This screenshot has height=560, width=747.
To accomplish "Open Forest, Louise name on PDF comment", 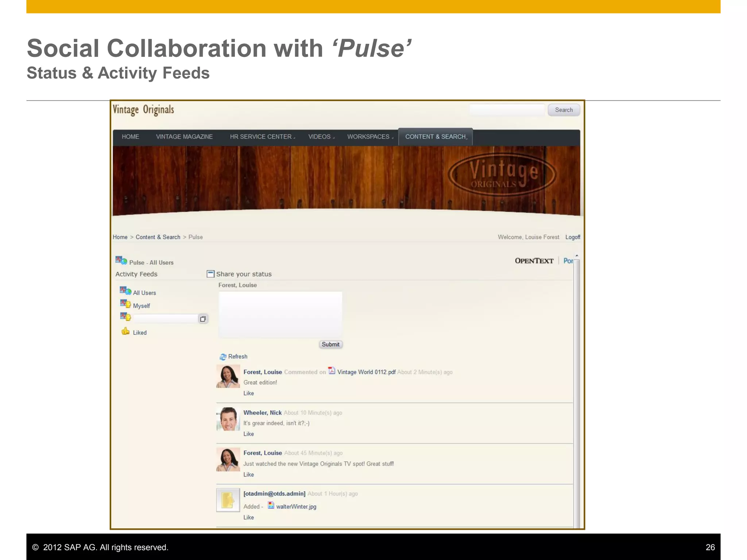I will point(263,372).
